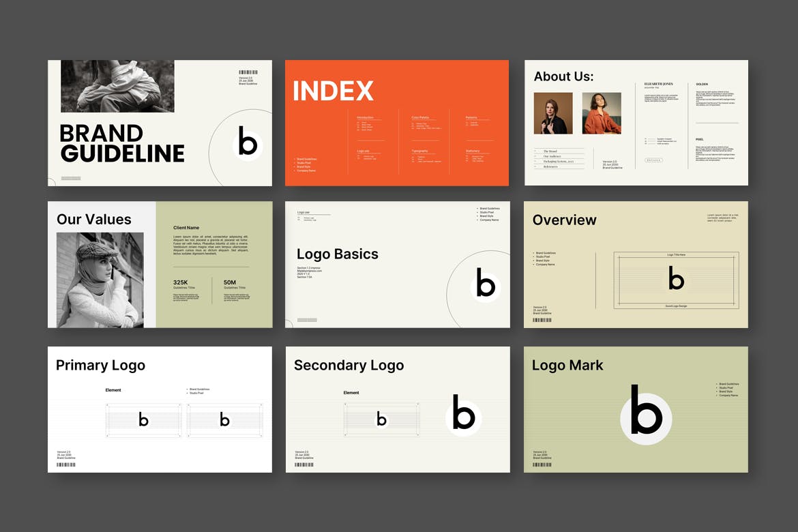Click the INDEX heading on the orange slide
The image size is (798, 532).
tap(333, 91)
